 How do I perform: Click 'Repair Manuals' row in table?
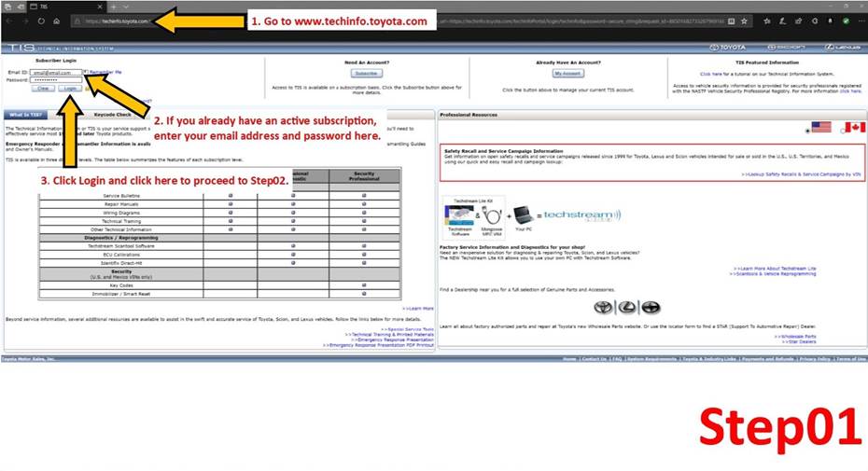pyautogui.click(x=219, y=204)
